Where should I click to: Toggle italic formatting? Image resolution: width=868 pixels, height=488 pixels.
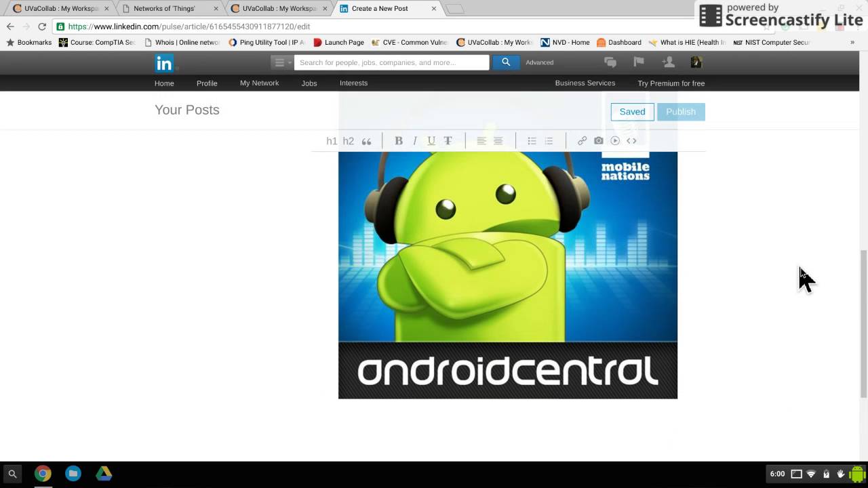click(x=415, y=141)
